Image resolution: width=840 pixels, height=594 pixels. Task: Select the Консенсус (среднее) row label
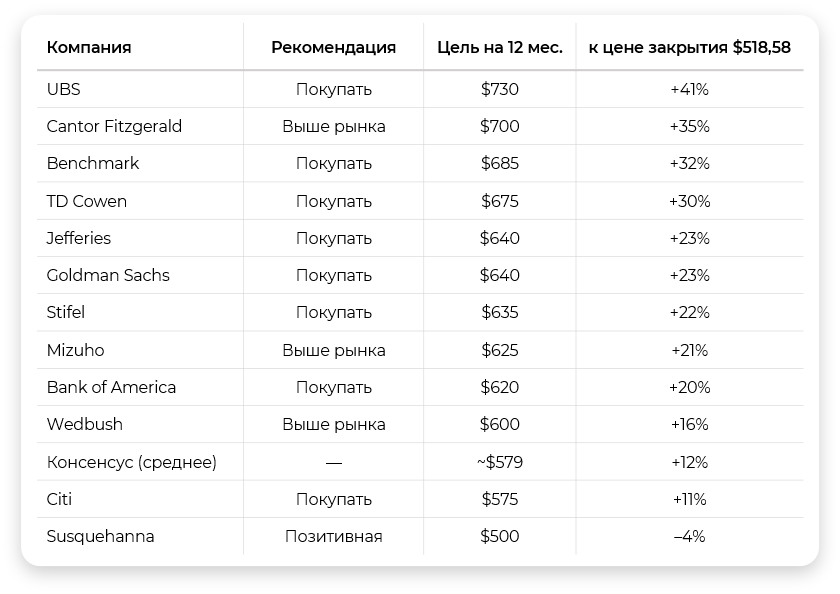[x=132, y=462]
